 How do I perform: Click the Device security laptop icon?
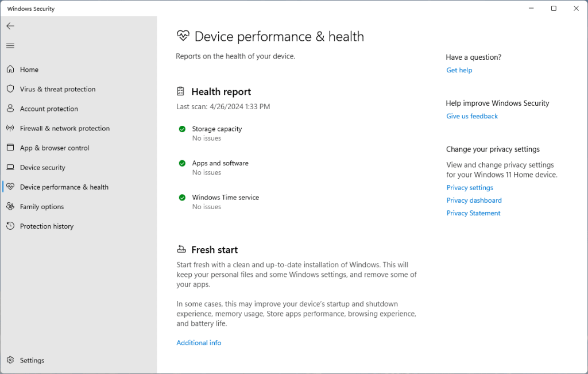pyautogui.click(x=10, y=167)
